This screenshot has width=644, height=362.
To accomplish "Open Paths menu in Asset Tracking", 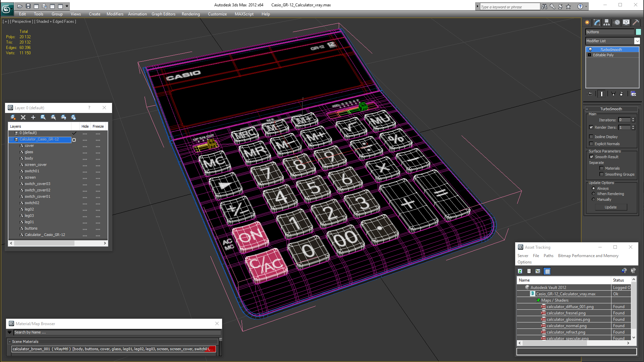I will [x=548, y=256].
